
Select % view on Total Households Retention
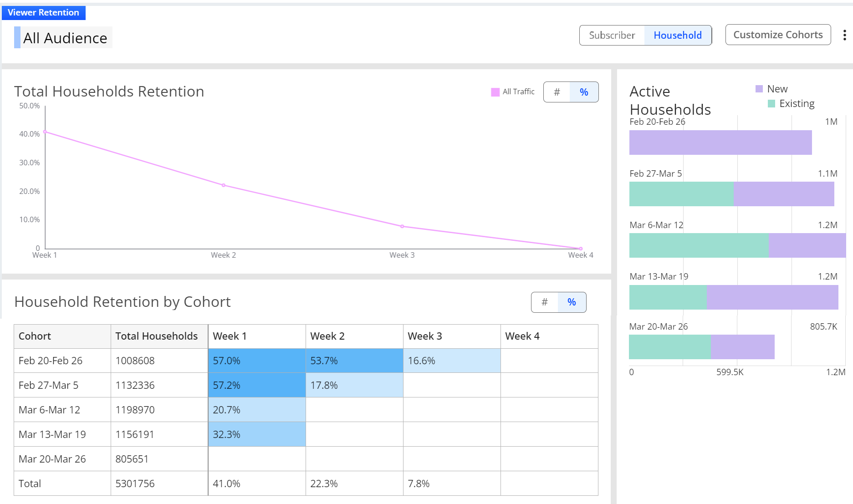point(584,92)
